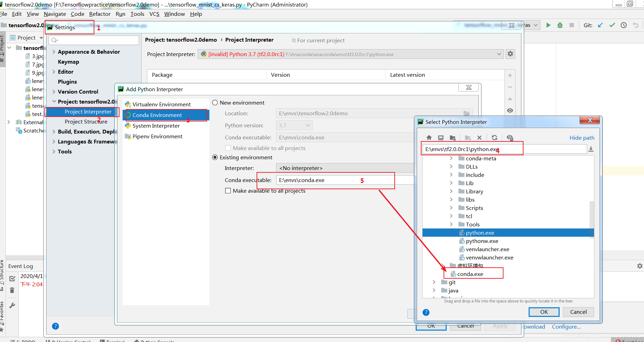Go to home directory in file chooser
The image size is (644, 342).
coord(429,138)
